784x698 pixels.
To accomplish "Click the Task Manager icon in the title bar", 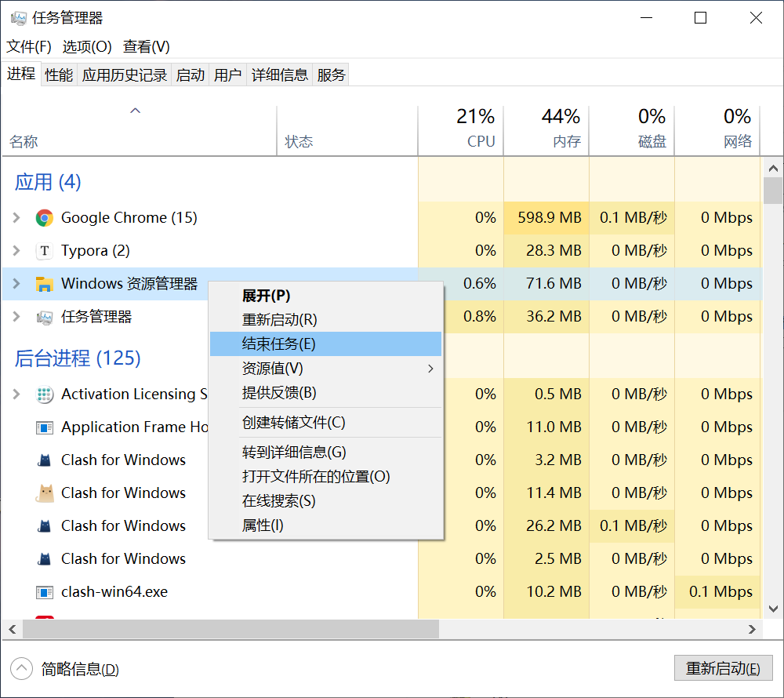I will (19, 19).
